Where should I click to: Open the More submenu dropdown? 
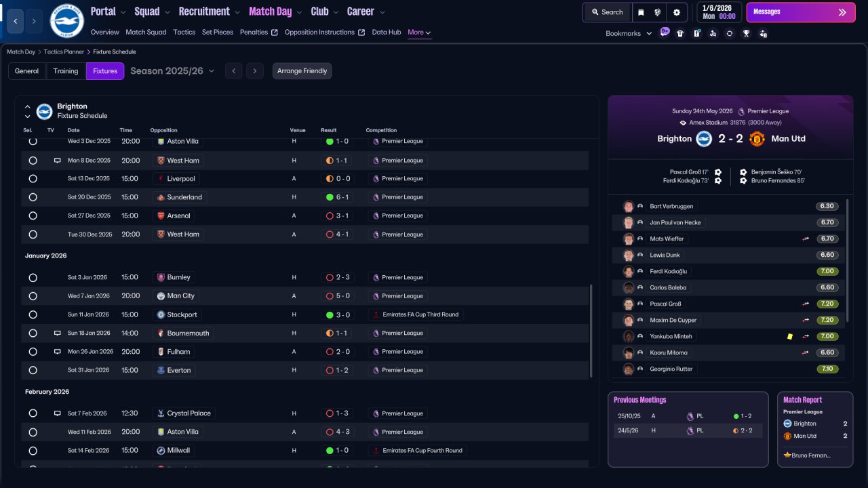pyautogui.click(x=419, y=32)
